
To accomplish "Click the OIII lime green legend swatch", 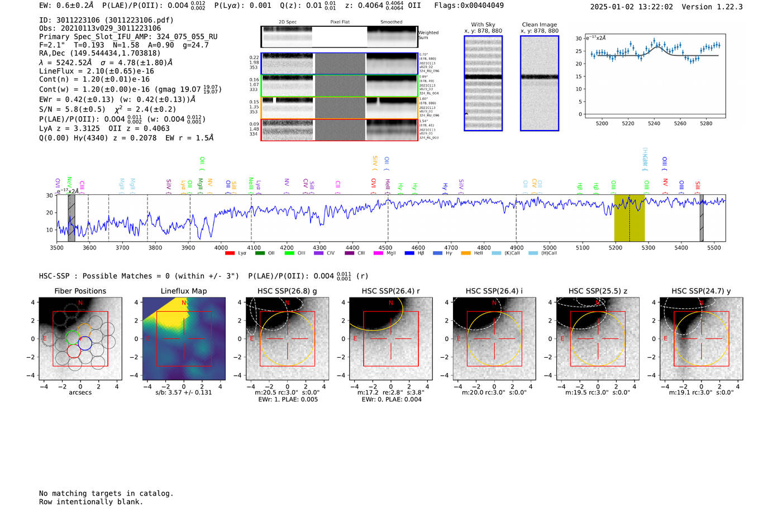I will tap(289, 253).
